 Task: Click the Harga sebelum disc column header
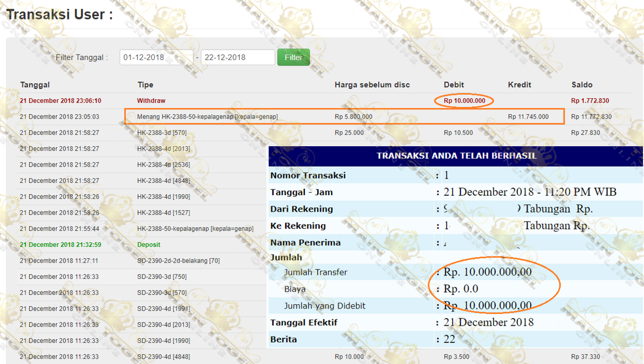pyautogui.click(x=372, y=85)
